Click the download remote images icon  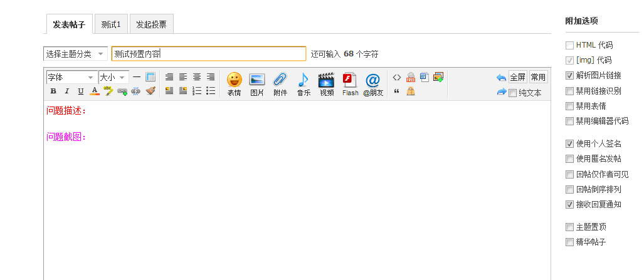coord(438,77)
